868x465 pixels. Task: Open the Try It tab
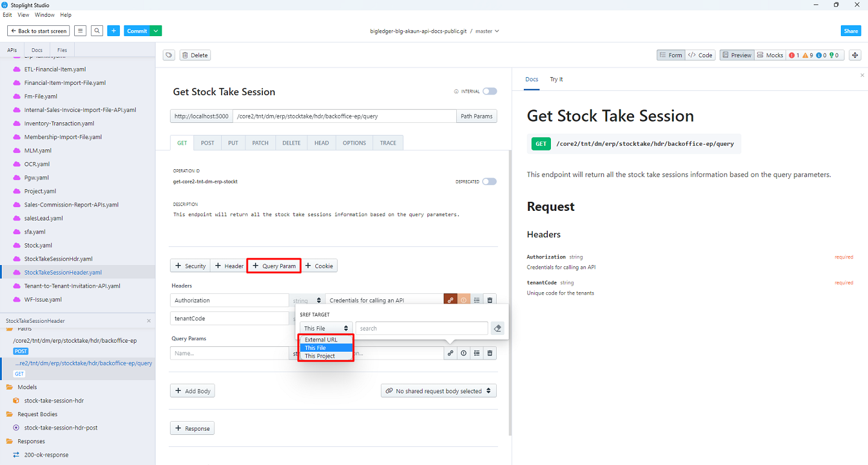(x=556, y=80)
